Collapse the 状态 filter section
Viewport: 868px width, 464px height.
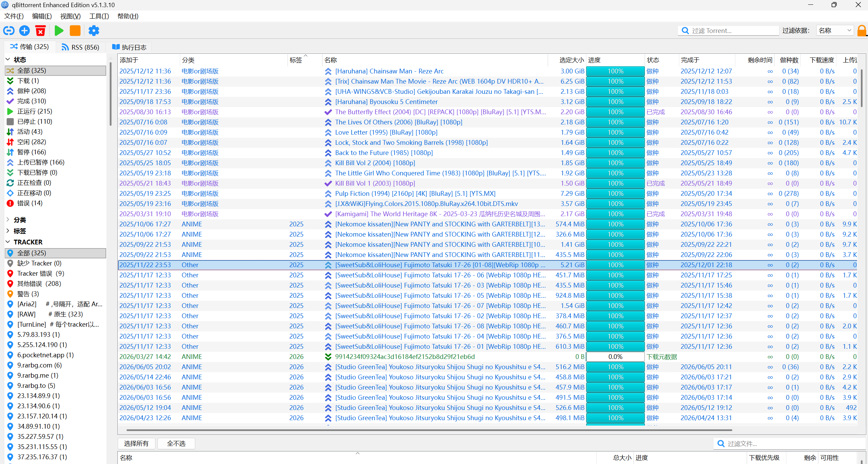pos(8,59)
